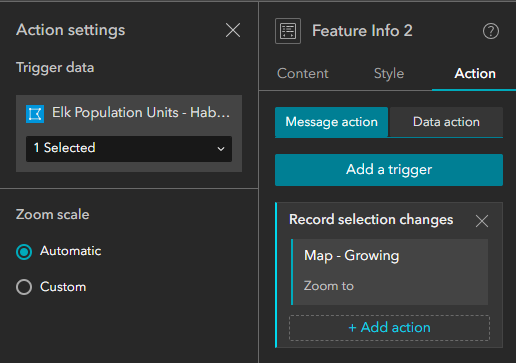Switch to the Content tab
Image resolution: width=516 pixels, height=363 pixels.
click(x=303, y=73)
